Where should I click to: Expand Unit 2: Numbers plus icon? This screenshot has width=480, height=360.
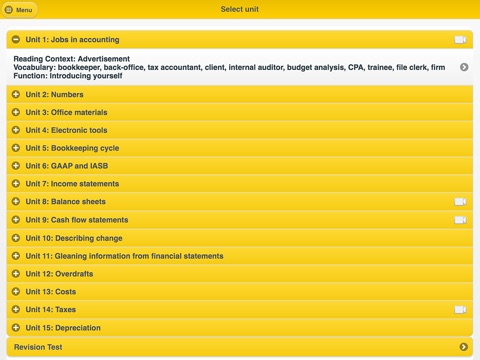tap(16, 94)
